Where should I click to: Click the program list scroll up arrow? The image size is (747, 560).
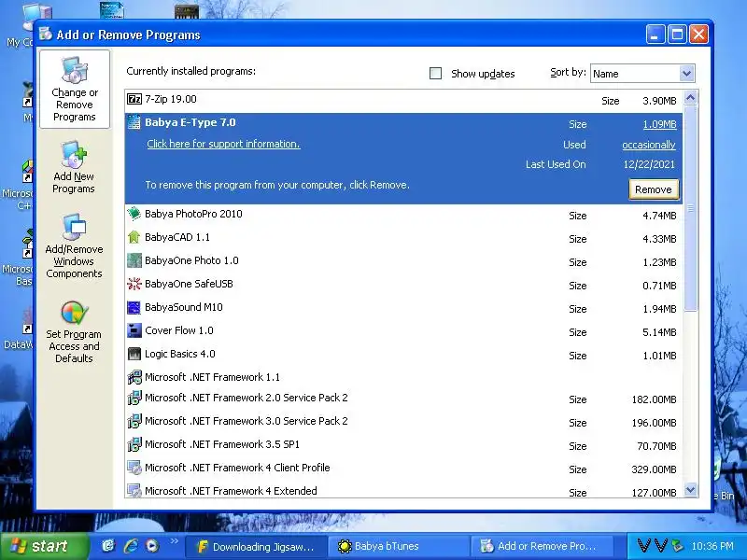(690, 98)
